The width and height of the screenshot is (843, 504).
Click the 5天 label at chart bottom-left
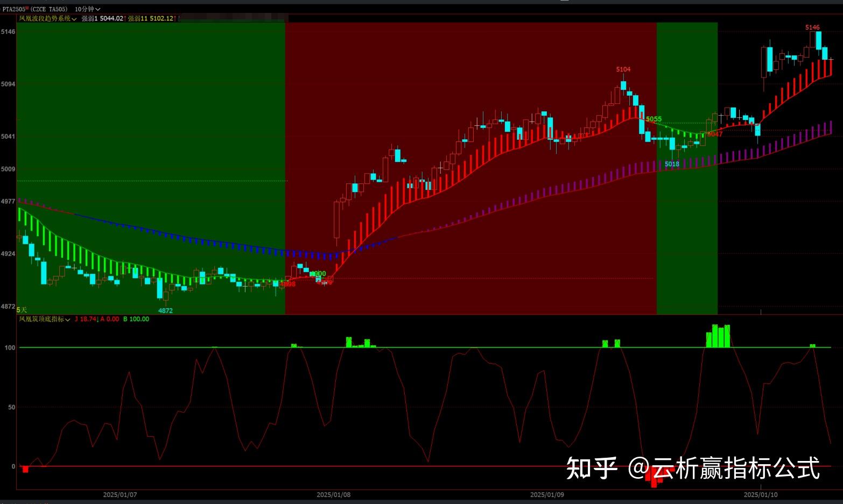pos(22,310)
